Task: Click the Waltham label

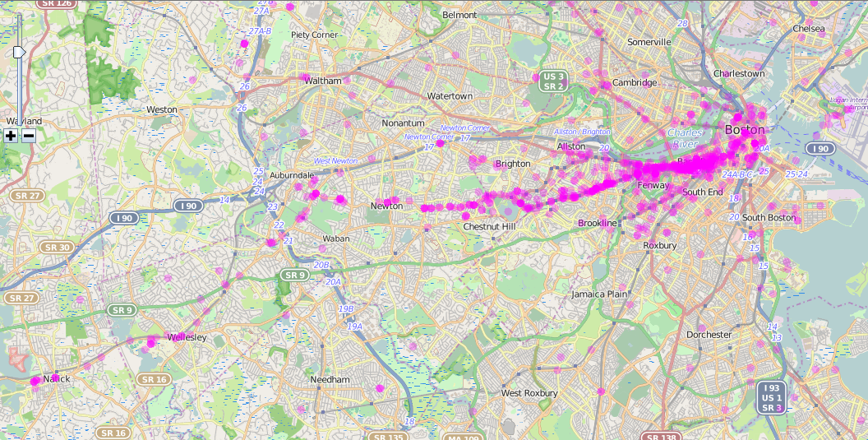Action: tap(323, 81)
